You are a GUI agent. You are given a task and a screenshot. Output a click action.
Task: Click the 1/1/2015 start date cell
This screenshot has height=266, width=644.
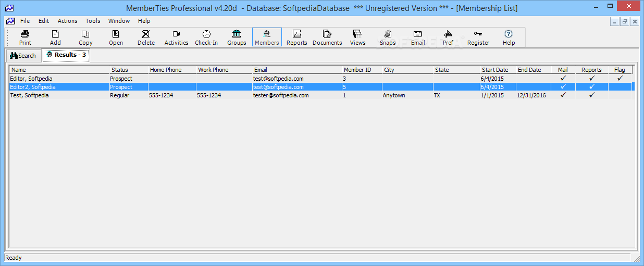[x=492, y=95]
